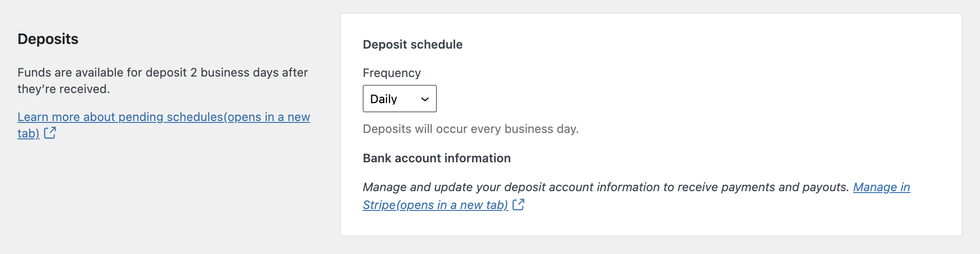
Task: Click the 'Manage in' link words
Action: [x=881, y=187]
